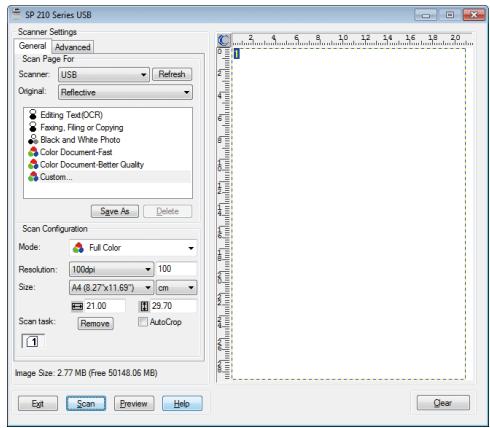This screenshot has width=490, height=428.
Task: Click the height arrows icon beside 29.70
Action: click(x=144, y=306)
